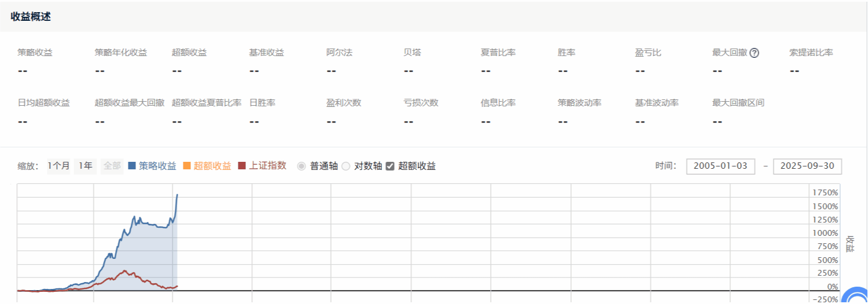Click the 基准波动率 metric label
The image size is (868, 304).
coord(657,103)
